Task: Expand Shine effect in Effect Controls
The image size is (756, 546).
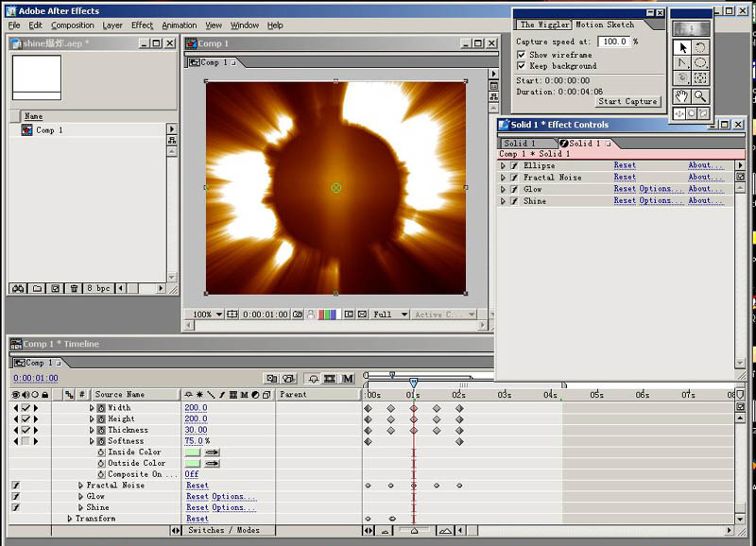Action: [503, 201]
